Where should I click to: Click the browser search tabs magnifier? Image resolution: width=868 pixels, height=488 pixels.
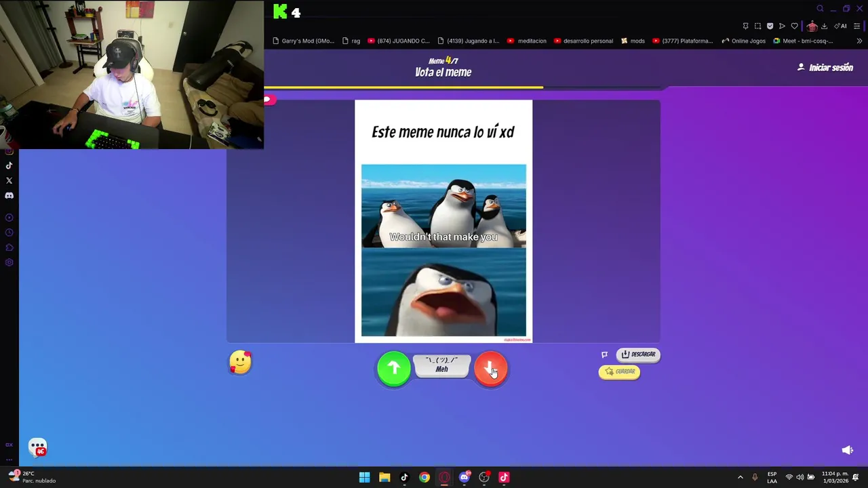[820, 9]
